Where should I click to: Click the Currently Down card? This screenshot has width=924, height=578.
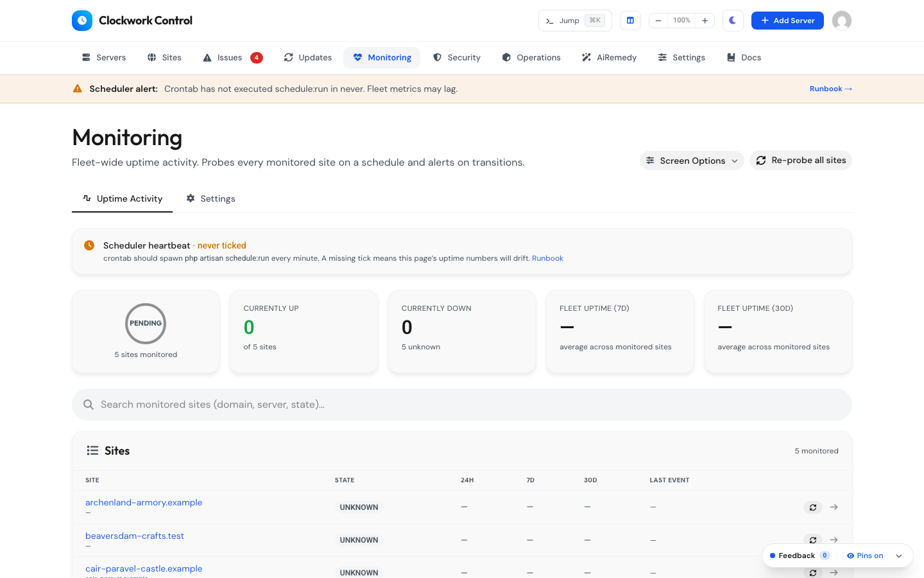point(462,331)
